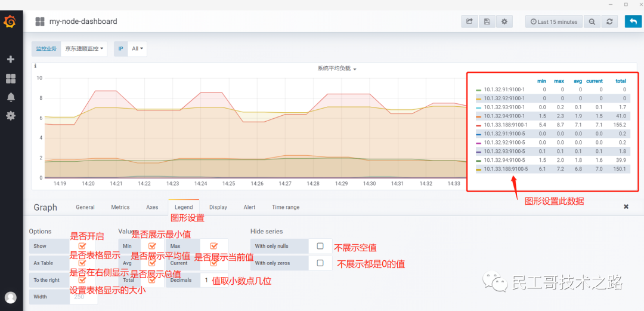Viewport: 644px width, 311px height.
Task: Switch to the Display tab
Action: point(218,207)
